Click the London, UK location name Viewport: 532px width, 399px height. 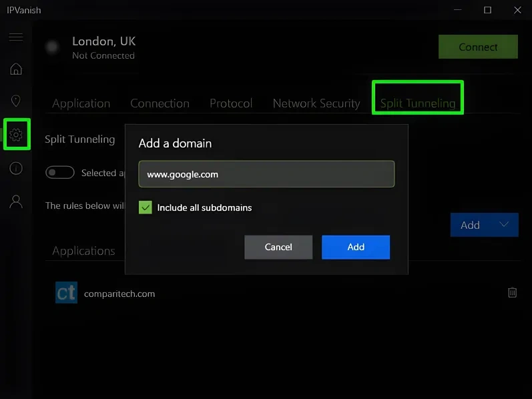click(x=104, y=41)
